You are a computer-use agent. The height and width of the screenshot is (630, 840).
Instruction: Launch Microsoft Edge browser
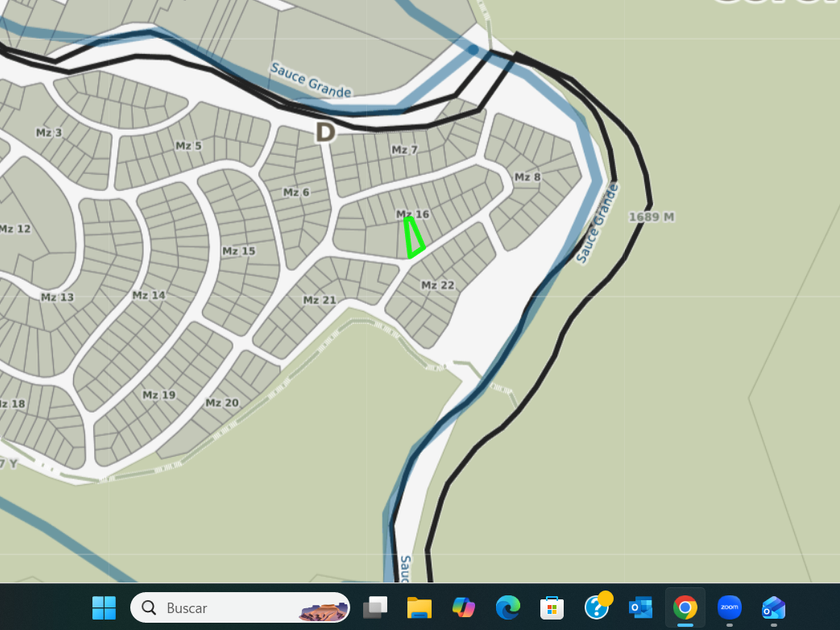508,608
